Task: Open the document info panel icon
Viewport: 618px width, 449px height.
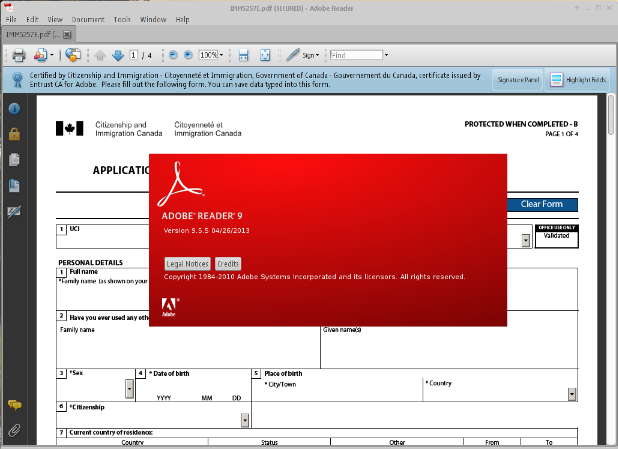Action: (x=14, y=108)
